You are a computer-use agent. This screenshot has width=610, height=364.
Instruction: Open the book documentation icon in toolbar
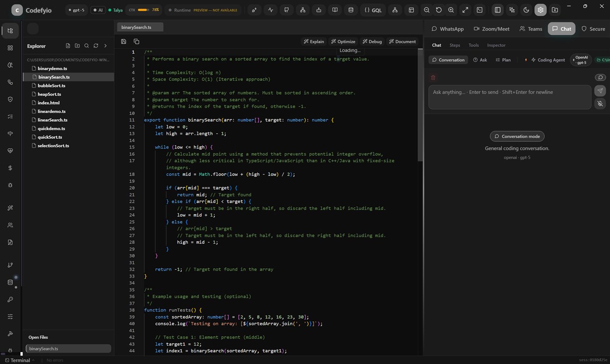pyautogui.click(x=335, y=10)
